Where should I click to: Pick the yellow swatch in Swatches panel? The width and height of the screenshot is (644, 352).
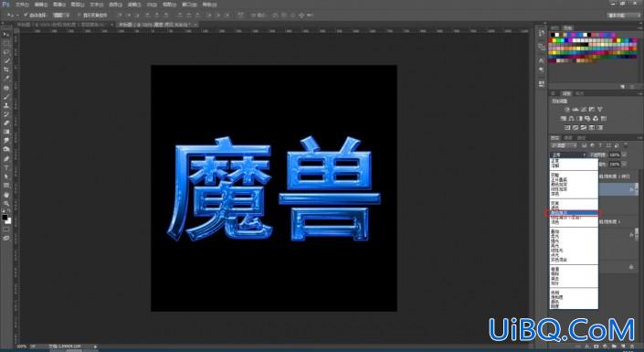[x=554, y=40]
